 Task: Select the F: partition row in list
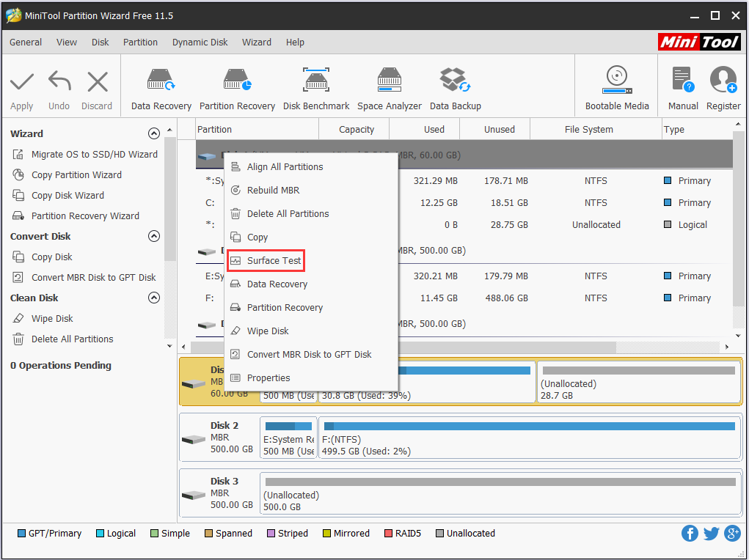click(464, 298)
